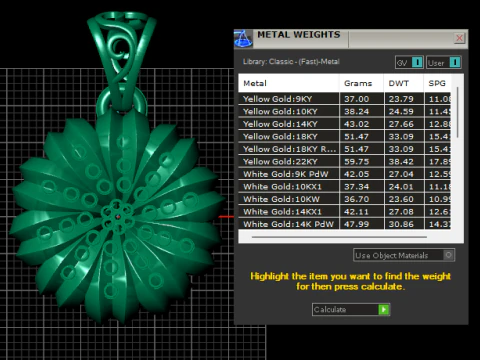Click the 24.59 DWT value

tap(401, 111)
